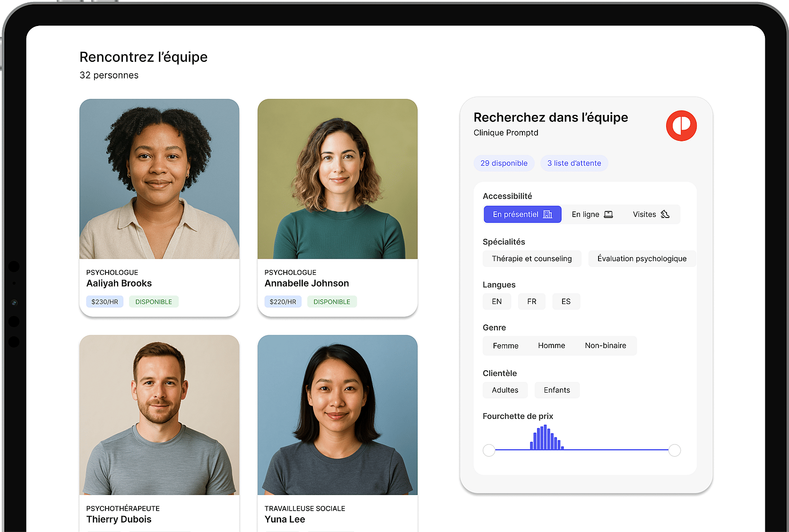The width and height of the screenshot is (789, 532).
Task: Select the FR language filter
Action: point(531,302)
